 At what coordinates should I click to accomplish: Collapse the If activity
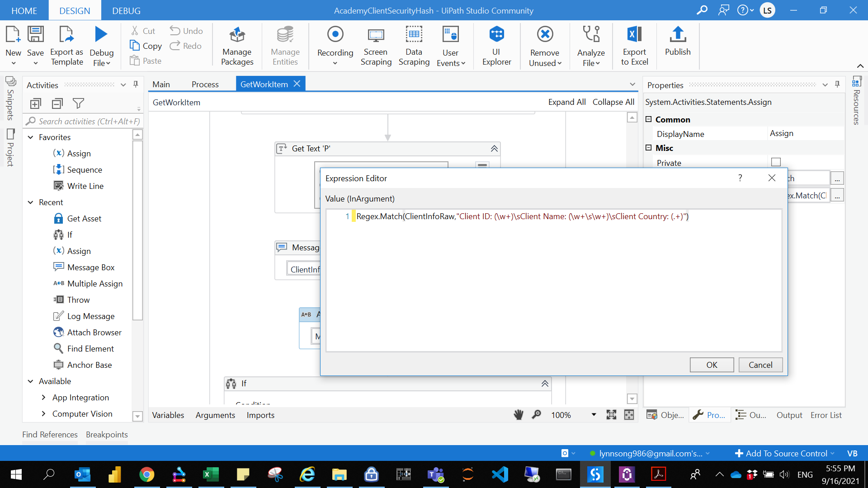point(545,384)
